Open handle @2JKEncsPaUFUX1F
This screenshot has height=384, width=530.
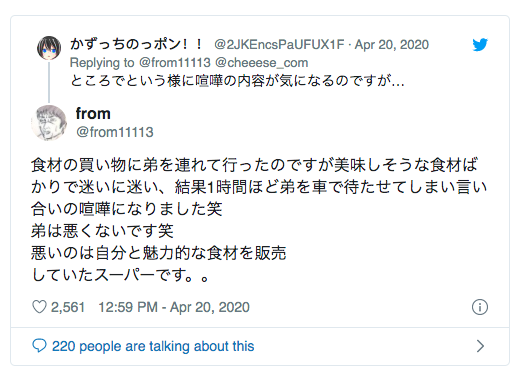click(x=279, y=45)
